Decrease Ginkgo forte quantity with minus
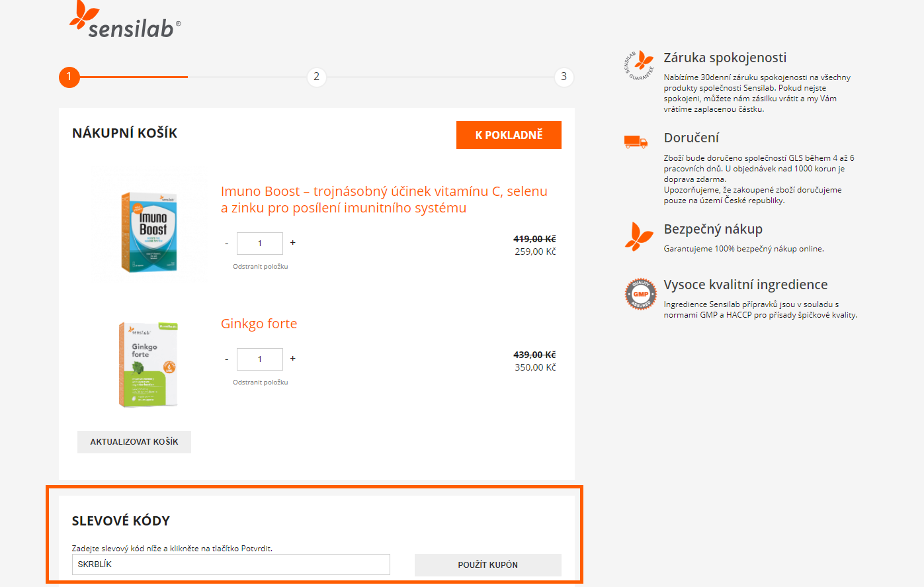 click(226, 359)
